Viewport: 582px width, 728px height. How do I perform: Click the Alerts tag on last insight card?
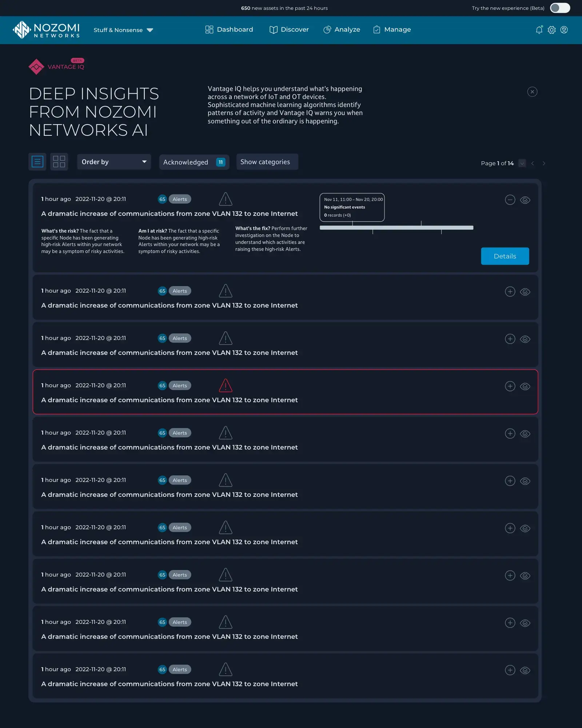pyautogui.click(x=180, y=669)
